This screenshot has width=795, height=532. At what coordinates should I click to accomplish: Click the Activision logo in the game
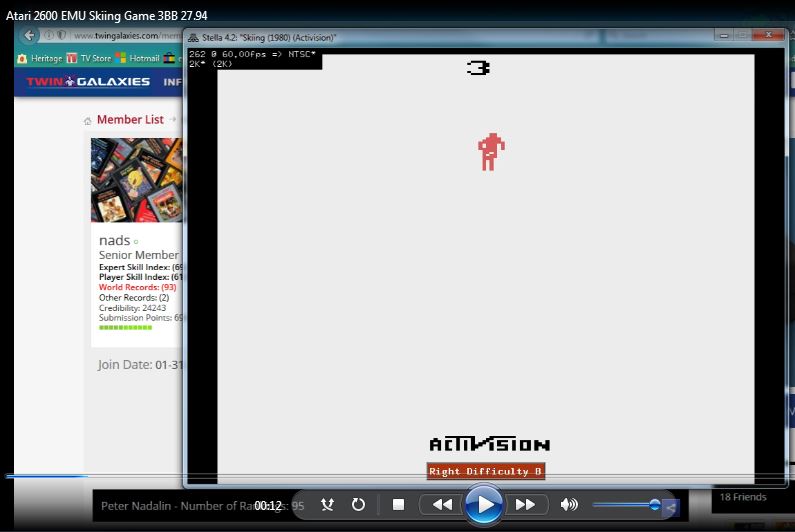click(x=490, y=444)
